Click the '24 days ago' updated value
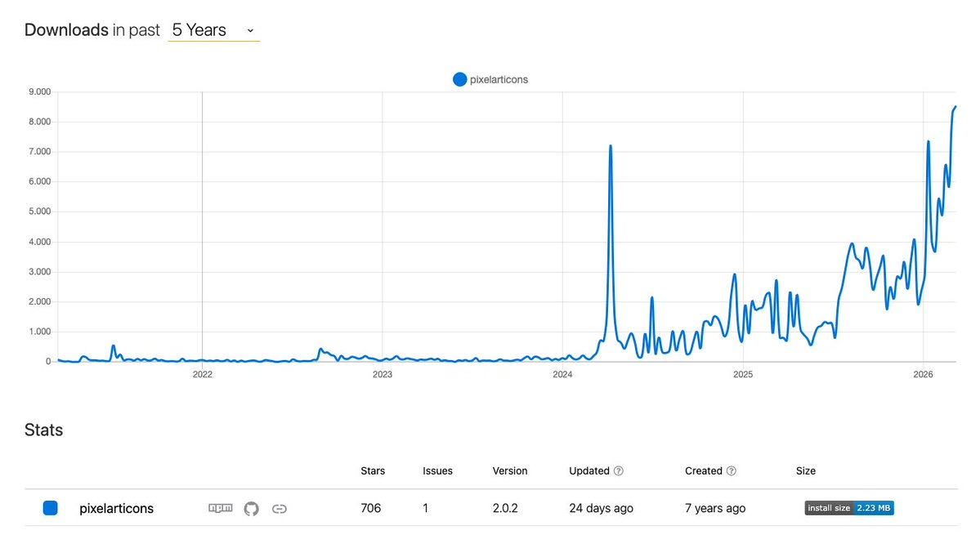The height and width of the screenshot is (548, 980). click(602, 508)
